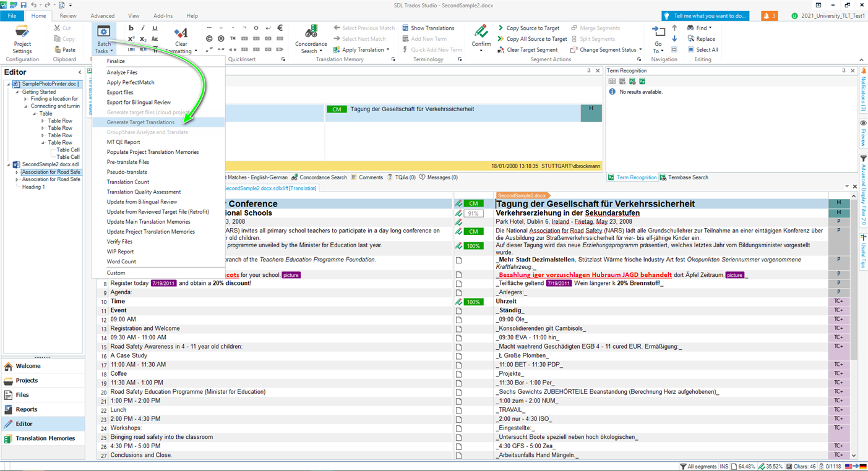Switch to the Review ribbon tab
Viewport: 868px width, 471px height.
68,15
